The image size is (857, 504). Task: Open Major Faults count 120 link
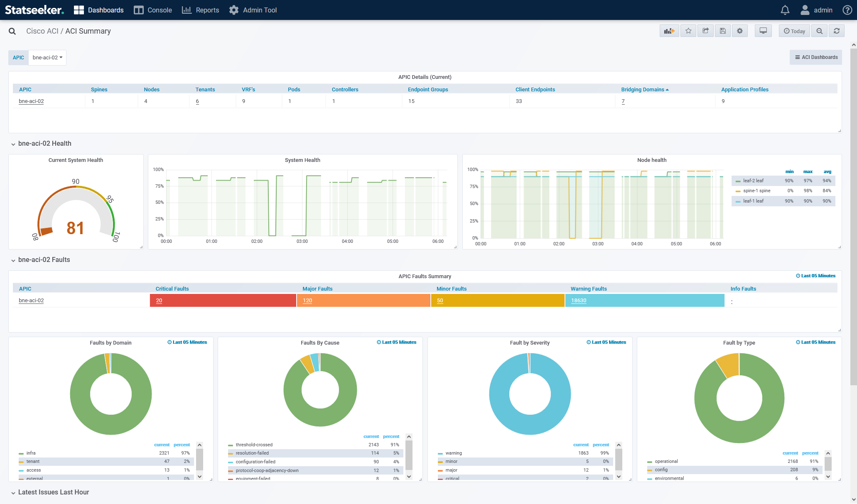(307, 301)
